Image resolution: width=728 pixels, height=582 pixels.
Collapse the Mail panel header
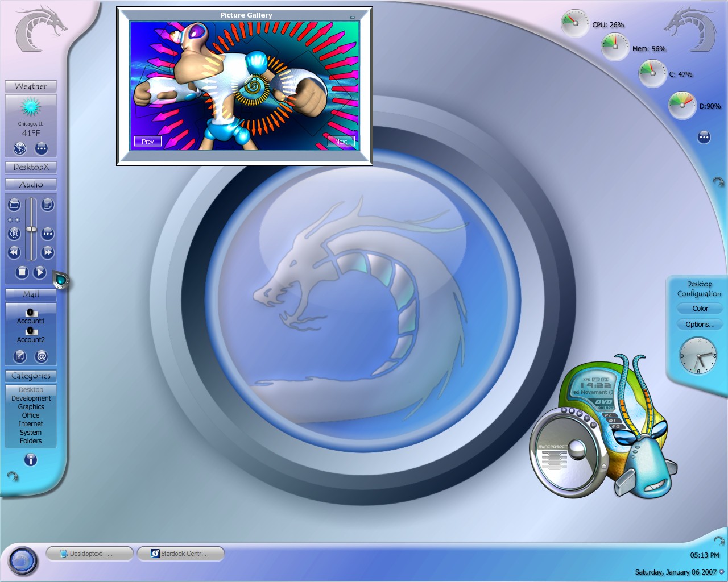point(31,294)
